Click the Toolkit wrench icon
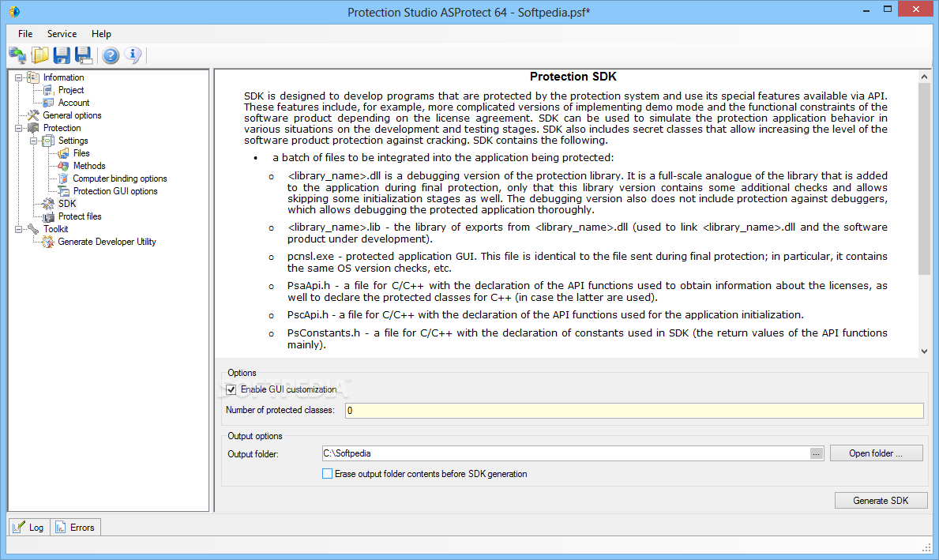The height and width of the screenshot is (560, 939). tap(33, 229)
